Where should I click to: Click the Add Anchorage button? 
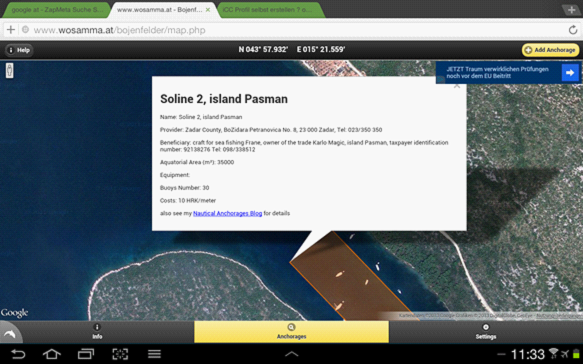[550, 50]
